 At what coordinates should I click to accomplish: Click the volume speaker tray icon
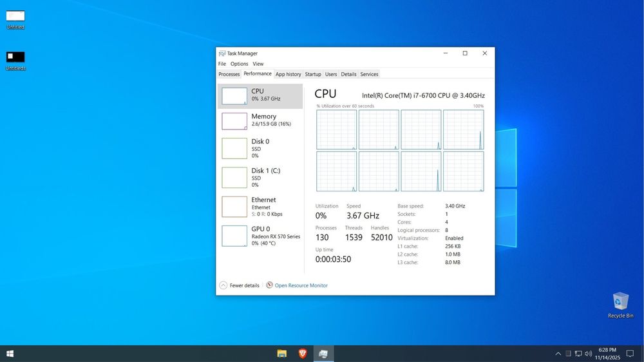(588, 354)
